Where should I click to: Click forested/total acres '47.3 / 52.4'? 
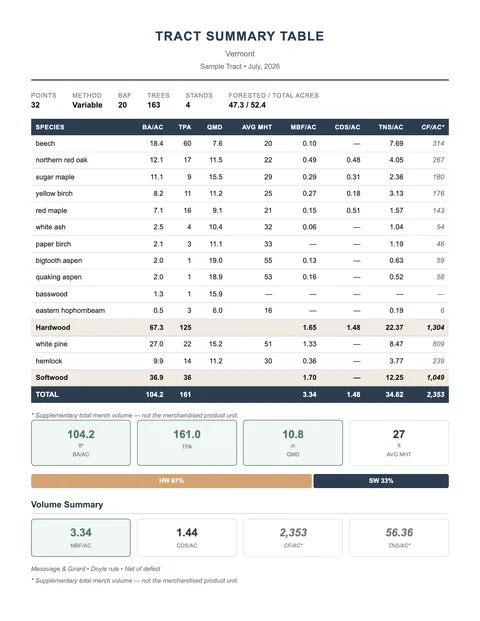247,105
